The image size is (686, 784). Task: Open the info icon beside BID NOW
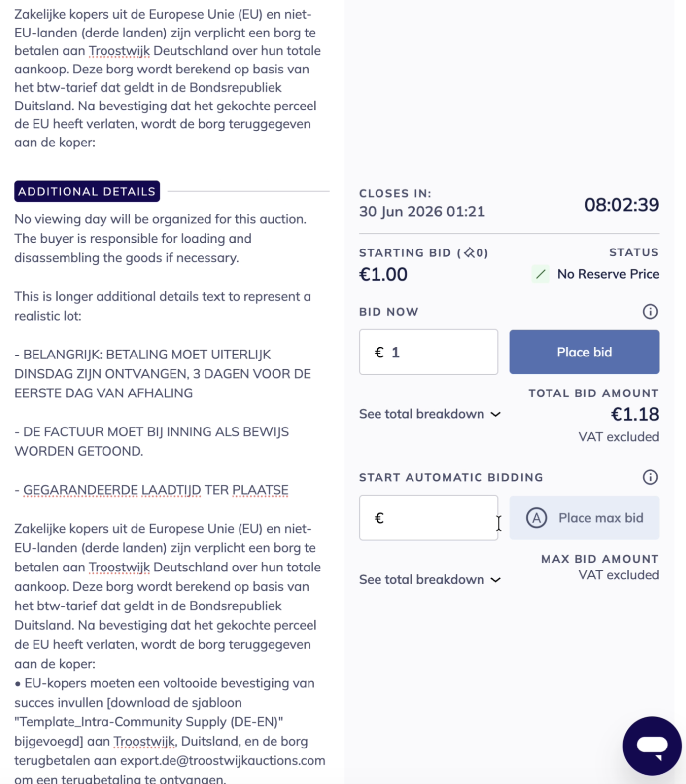650,312
